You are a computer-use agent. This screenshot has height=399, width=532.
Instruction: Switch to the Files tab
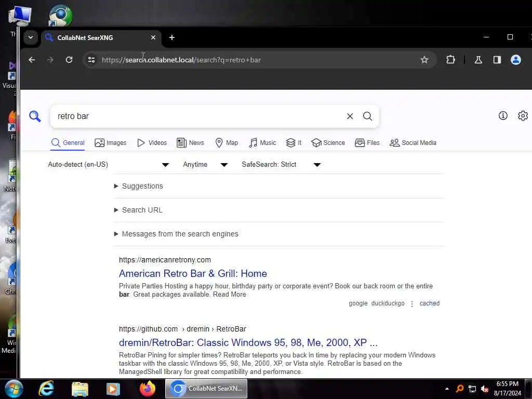click(x=367, y=143)
